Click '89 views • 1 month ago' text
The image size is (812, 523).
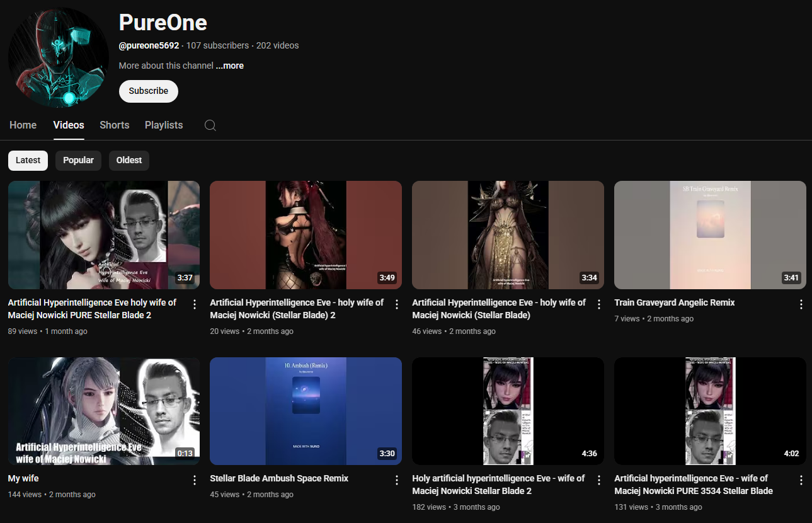point(48,331)
